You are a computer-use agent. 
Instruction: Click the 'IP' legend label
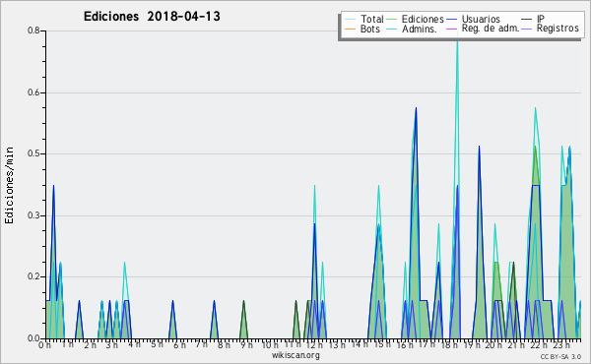[541, 19]
